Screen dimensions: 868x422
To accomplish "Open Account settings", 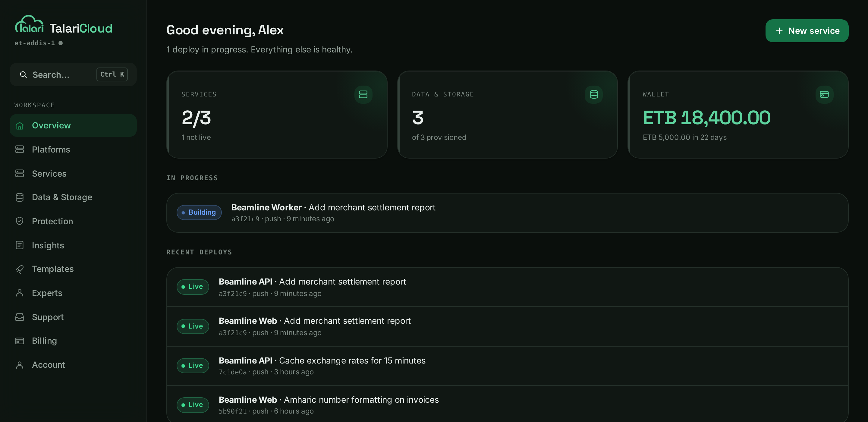I will pyautogui.click(x=73, y=365).
